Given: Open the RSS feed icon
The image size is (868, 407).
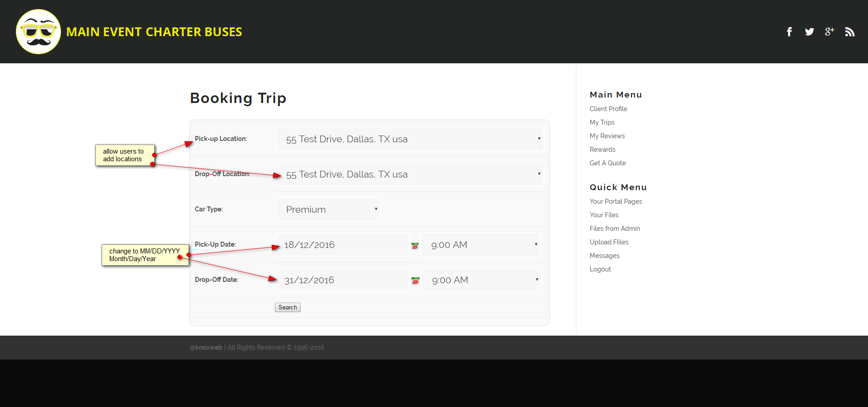Looking at the screenshot, I should (x=849, y=32).
